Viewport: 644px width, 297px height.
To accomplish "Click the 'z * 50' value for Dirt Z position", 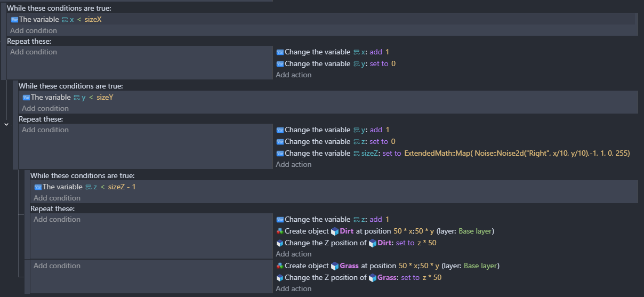I will 426,243.
